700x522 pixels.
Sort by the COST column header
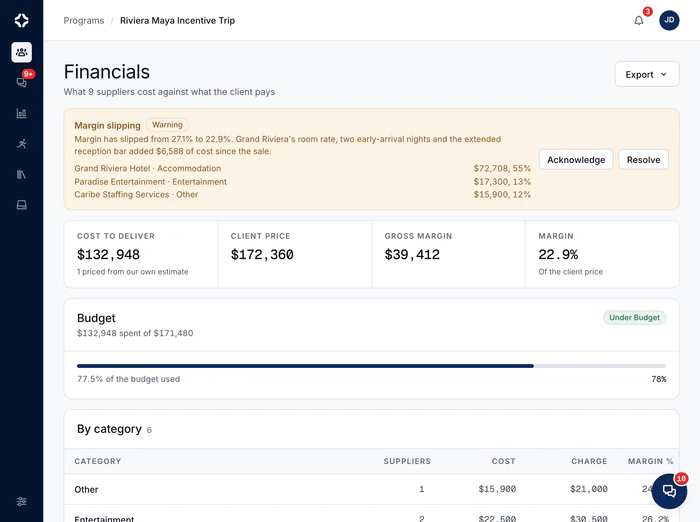pos(504,461)
